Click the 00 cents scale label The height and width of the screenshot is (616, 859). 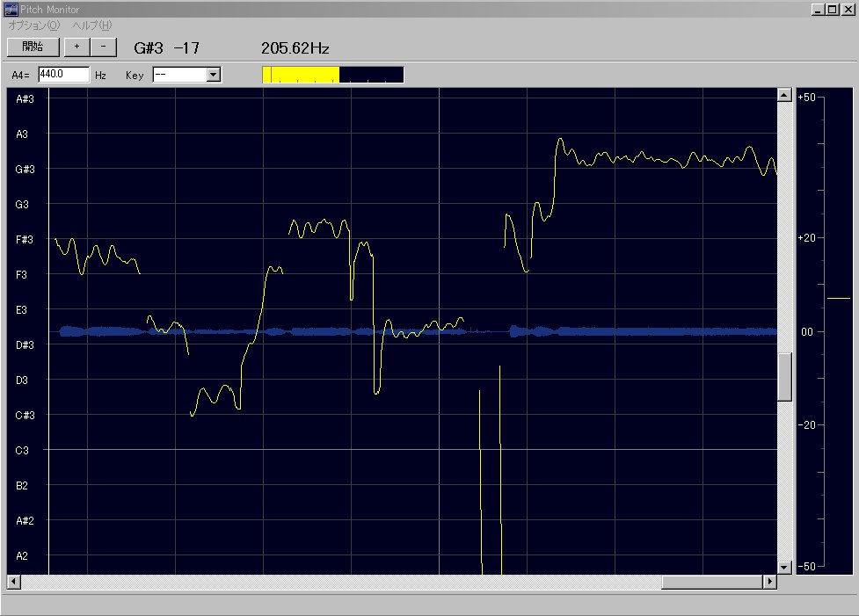coord(807,332)
